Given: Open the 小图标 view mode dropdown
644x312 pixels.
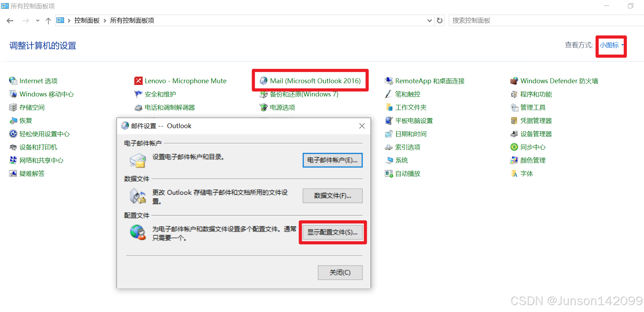Looking at the screenshot, I should [611, 45].
